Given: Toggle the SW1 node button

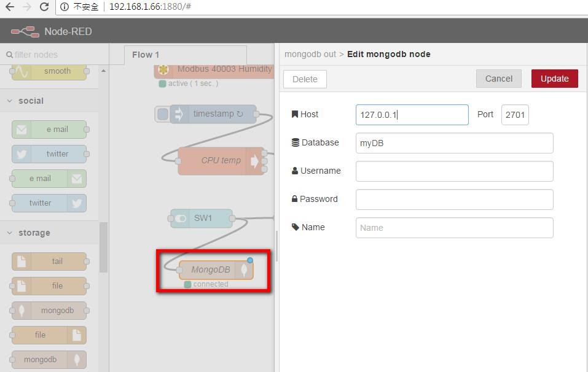Looking at the screenshot, I should 180,219.
